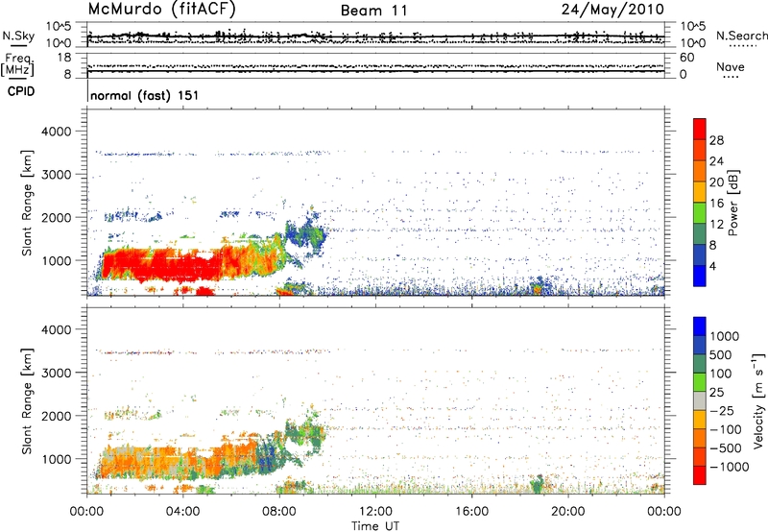This screenshot has height=532, width=768.
Task: Click the 1000 range tick of velocity panel
Action: [56, 459]
